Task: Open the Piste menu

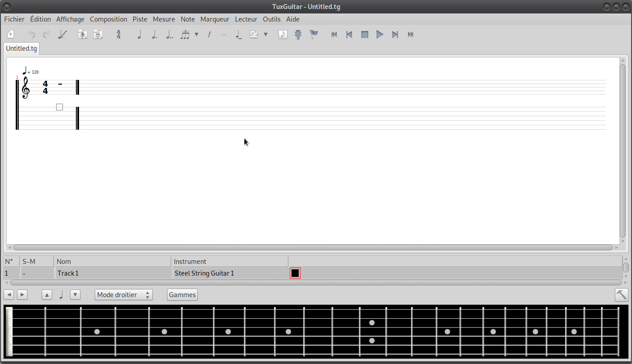Action: 140,19
